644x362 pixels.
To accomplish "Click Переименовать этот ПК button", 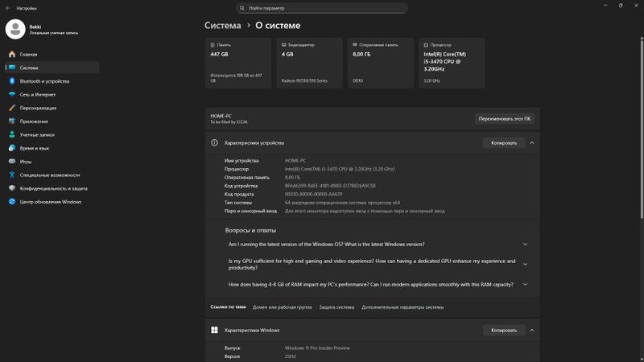I will point(505,118).
